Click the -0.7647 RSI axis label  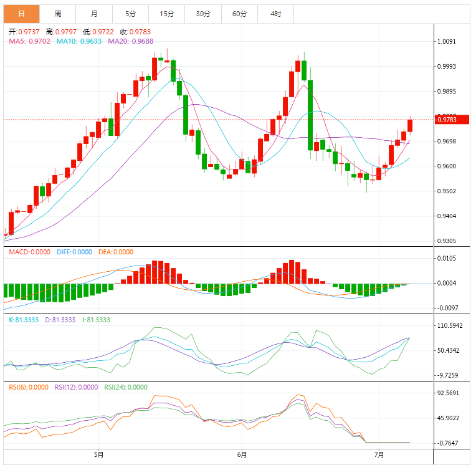[447, 443]
